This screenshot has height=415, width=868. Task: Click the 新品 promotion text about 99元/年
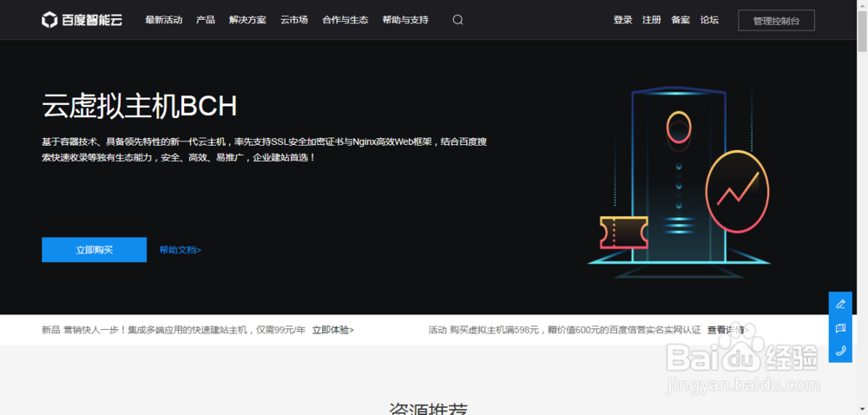pos(174,330)
